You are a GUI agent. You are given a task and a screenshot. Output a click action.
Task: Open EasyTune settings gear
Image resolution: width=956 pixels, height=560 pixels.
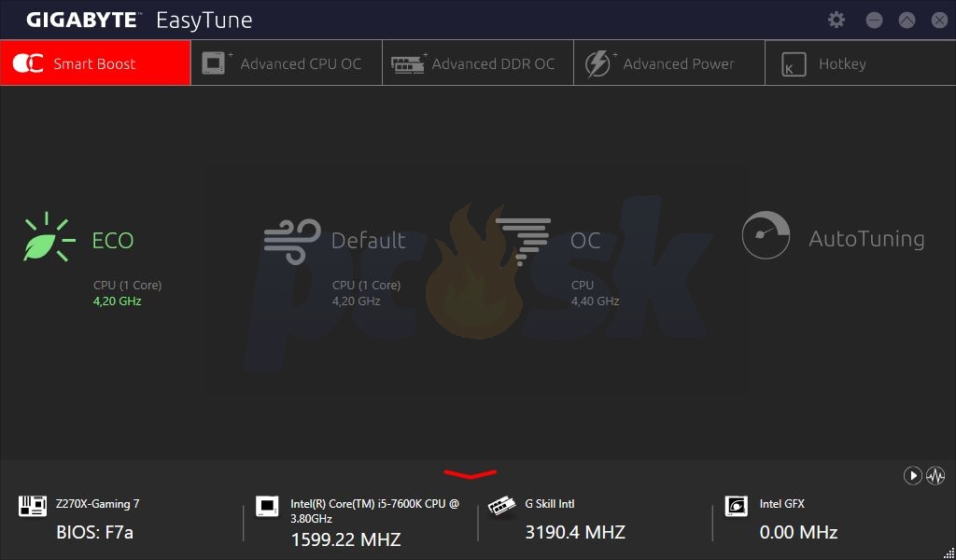tap(836, 21)
